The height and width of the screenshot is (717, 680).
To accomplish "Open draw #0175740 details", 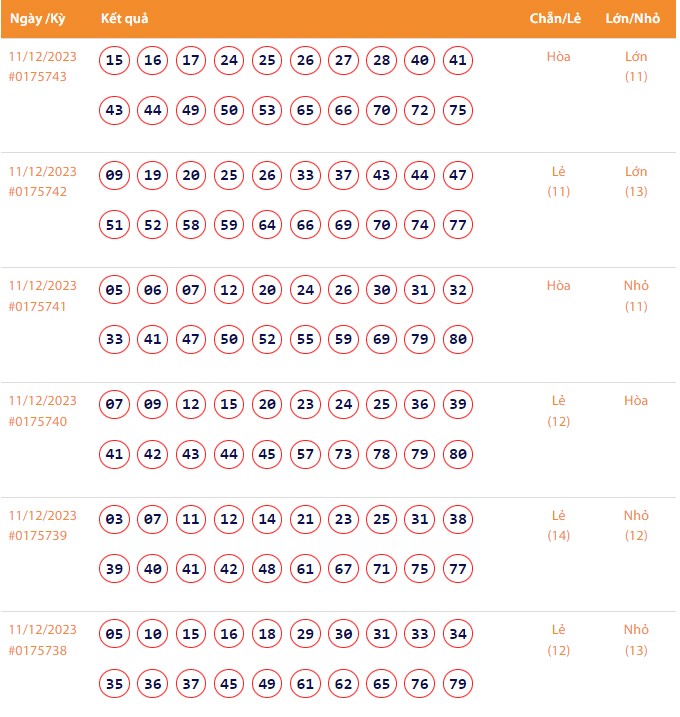I will point(37,421).
